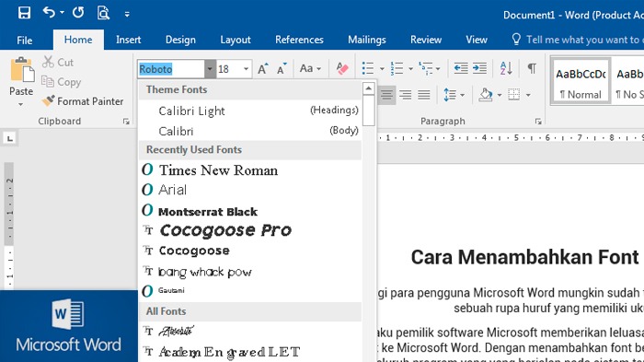Viewport: 644px width, 362px height.
Task: Choose the Calibri Light headings font
Action: [249, 111]
